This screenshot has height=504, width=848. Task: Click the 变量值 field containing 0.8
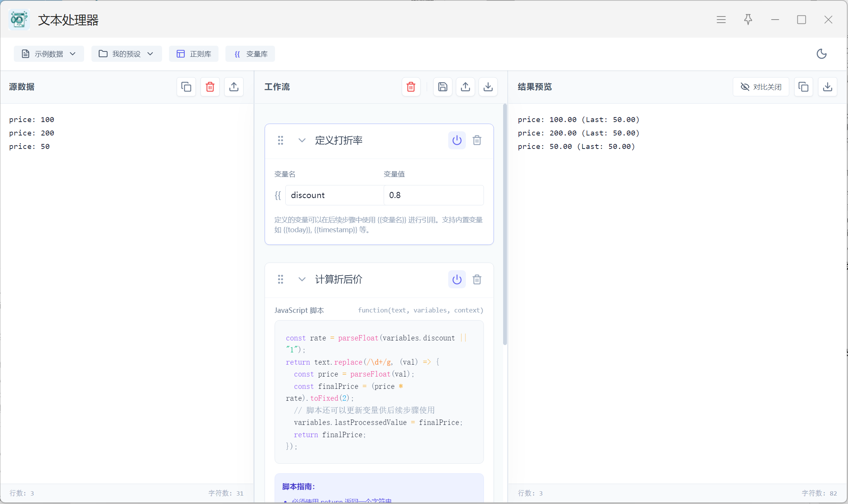[x=433, y=195]
